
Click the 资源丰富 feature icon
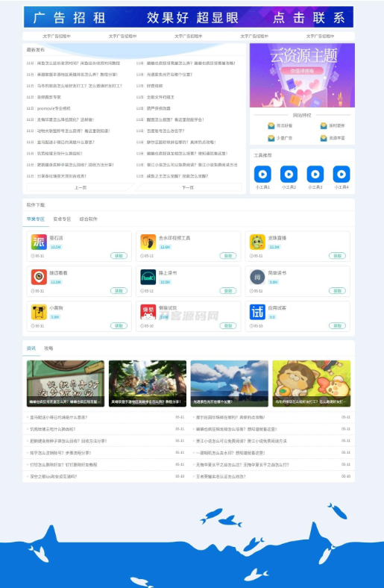[x=324, y=138]
